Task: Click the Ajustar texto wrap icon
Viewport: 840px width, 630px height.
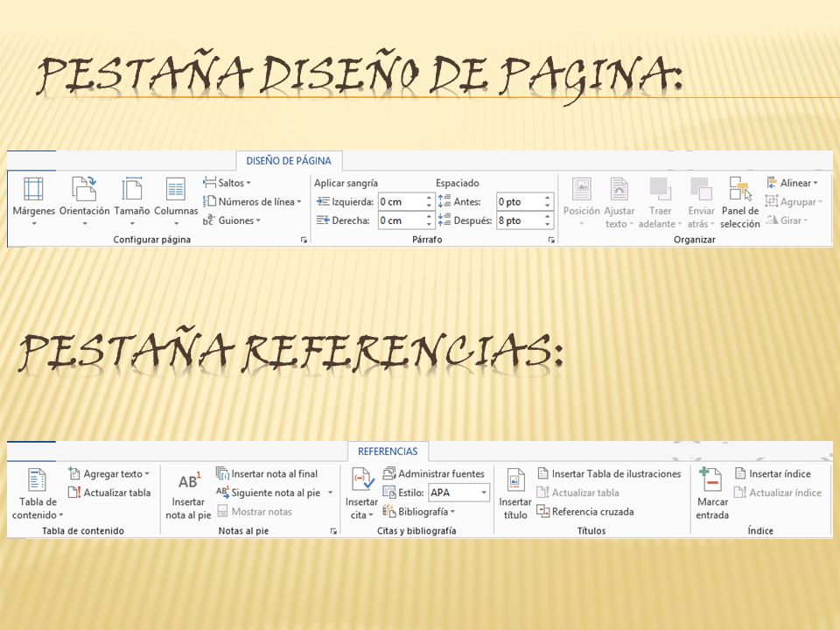Action: click(x=619, y=189)
